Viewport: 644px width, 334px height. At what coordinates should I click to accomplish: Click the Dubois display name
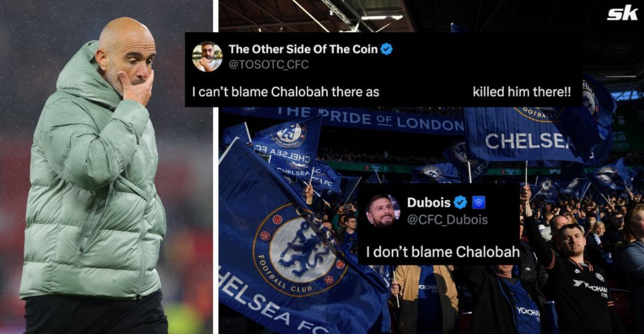[x=429, y=202]
